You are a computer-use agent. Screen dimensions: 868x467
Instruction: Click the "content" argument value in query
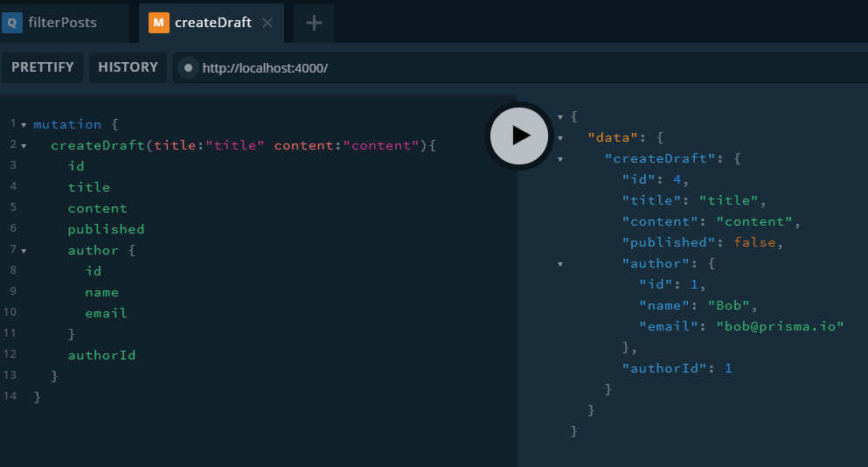tap(381, 145)
